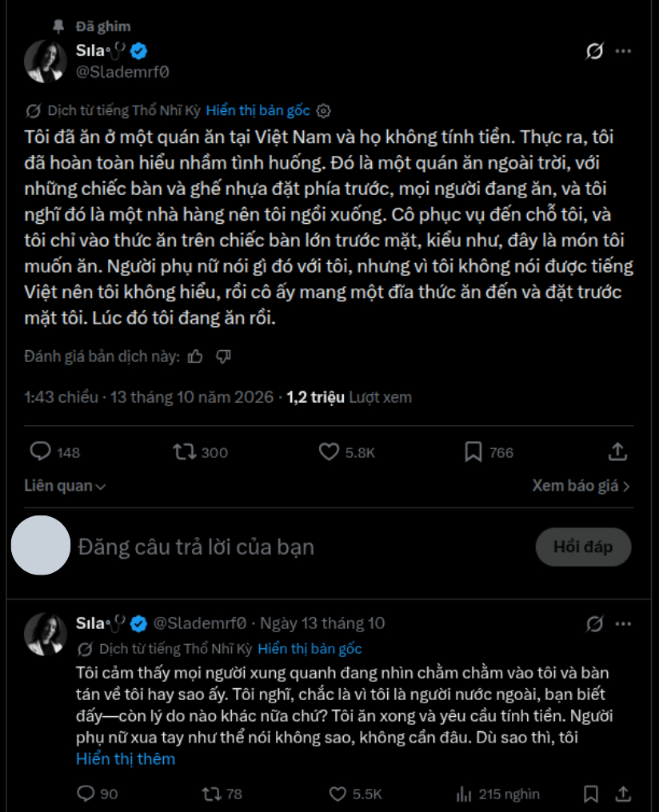
Task: Bookmark the main post with 766 saves
Action: pyautogui.click(x=489, y=452)
